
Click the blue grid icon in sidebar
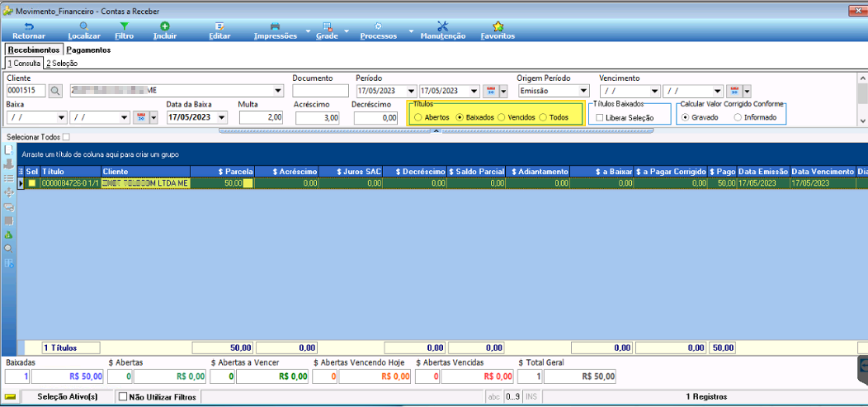point(8,263)
